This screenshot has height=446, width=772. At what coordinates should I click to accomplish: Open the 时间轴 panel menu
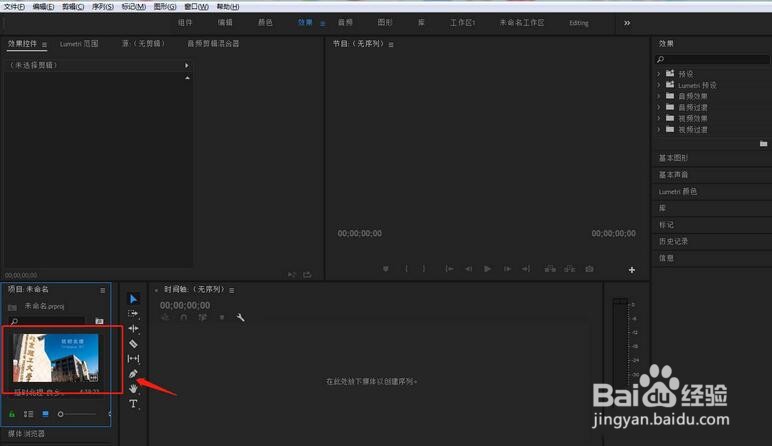pos(231,290)
